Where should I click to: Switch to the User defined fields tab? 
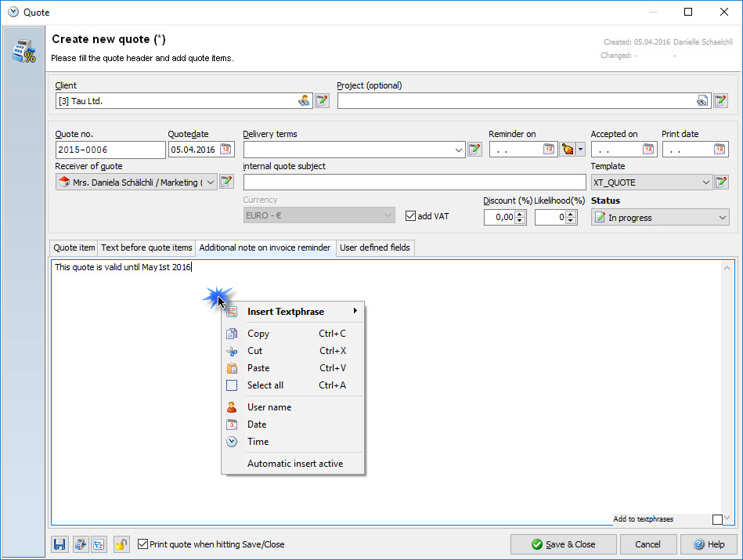(374, 247)
